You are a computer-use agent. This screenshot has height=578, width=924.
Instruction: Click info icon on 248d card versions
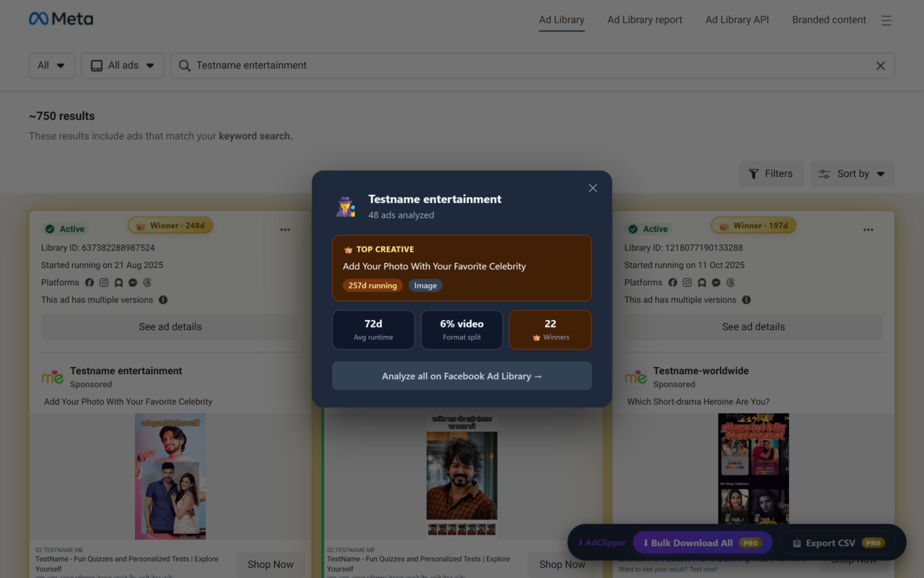click(x=163, y=300)
